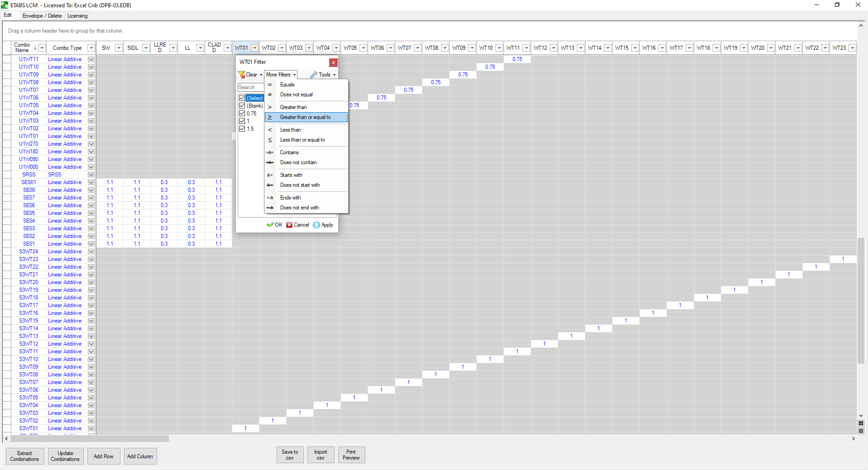Select the Contains filter option

pyautogui.click(x=289, y=152)
